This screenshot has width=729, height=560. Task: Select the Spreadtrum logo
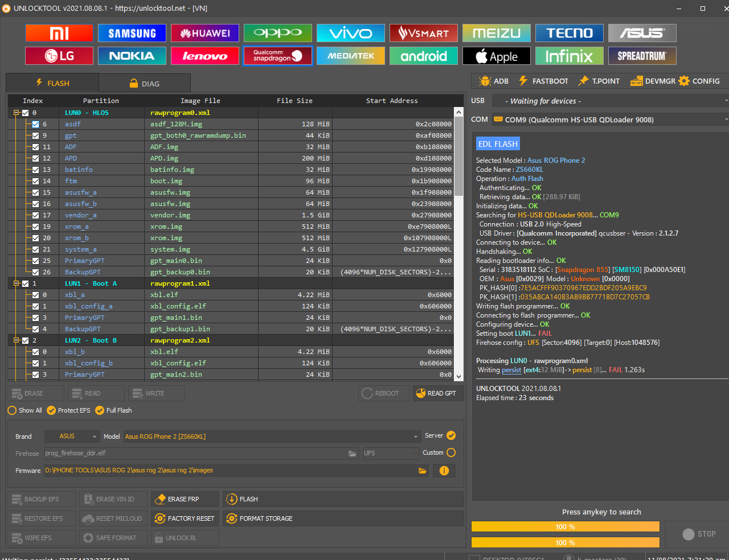pos(642,56)
